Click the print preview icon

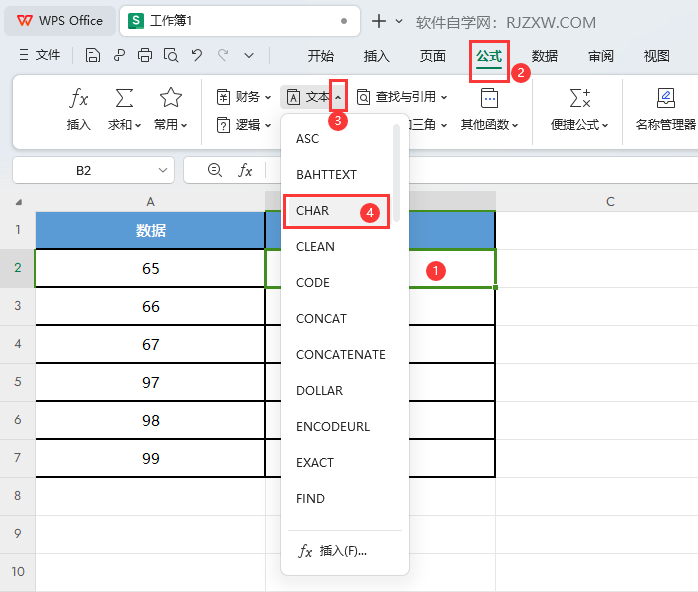click(x=170, y=56)
